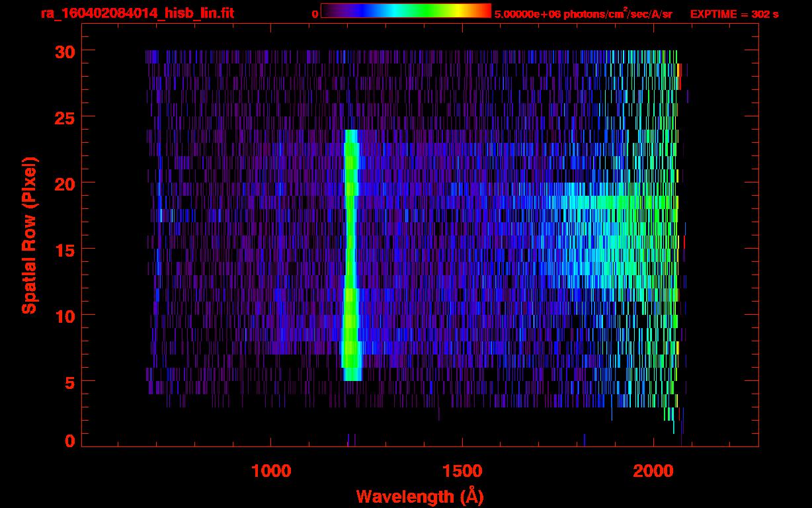This screenshot has width=812, height=508.
Task: Click the Wavelength (Å) axis title
Action: click(420, 496)
